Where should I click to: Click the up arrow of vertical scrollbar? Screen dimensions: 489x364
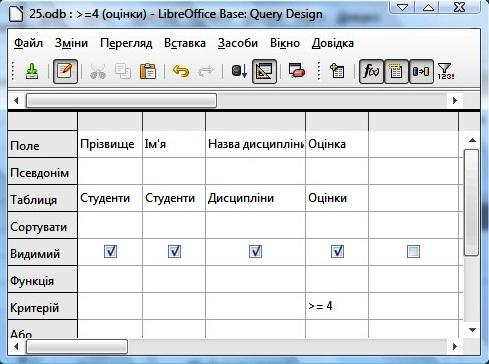pyautogui.click(x=472, y=140)
